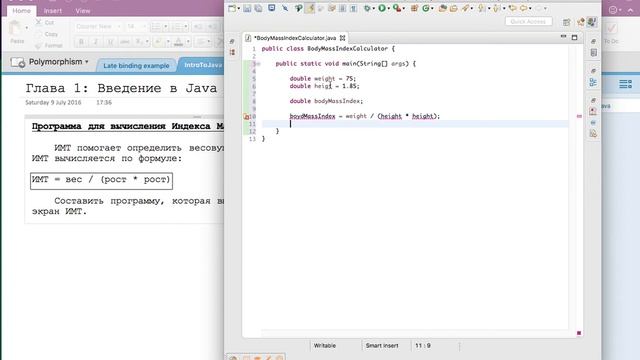640x360 pixels.
Task: Click the New Java Package icon
Action: (x=414, y=8)
